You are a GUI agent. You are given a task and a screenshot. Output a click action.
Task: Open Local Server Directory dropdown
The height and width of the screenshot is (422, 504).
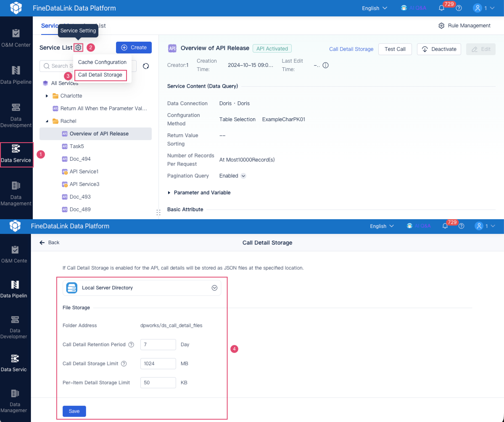point(142,288)
